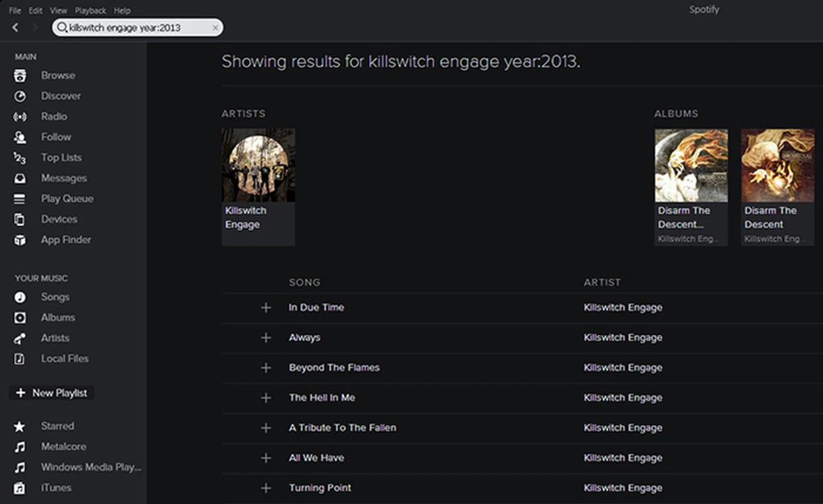Viewport: 823px width, 504px height.
Task: Open the Playback menu
Action: (90, 11)
